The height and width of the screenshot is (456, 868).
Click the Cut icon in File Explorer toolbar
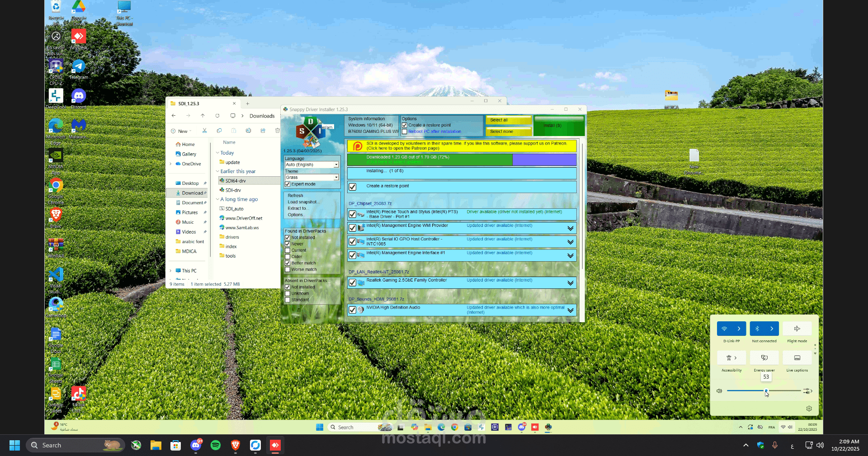(x=204, y=131)
